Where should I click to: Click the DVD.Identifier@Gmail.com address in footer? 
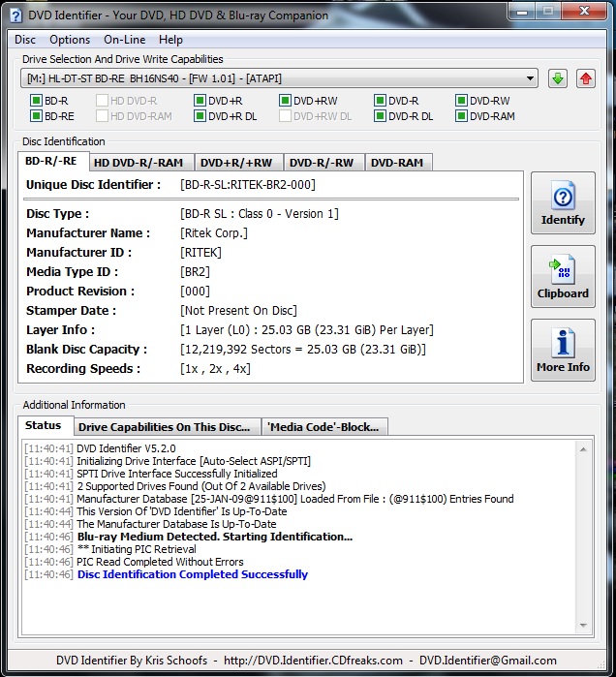click(488, 661)
